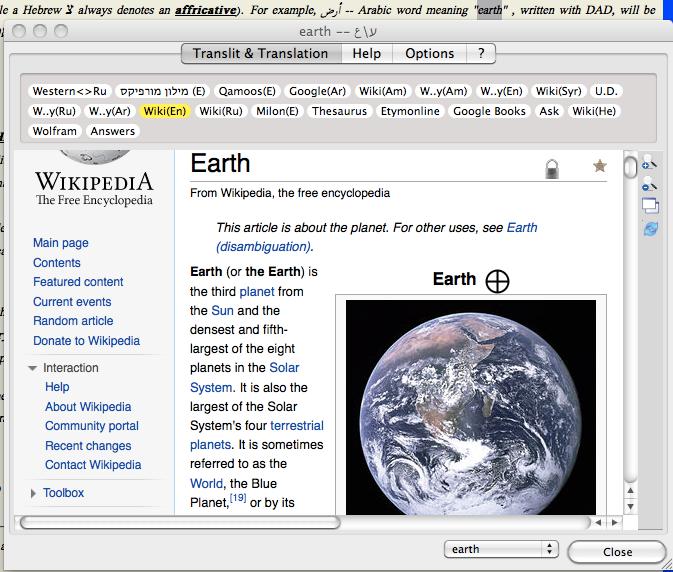Click the Earth symbol next to the infobox title
Screen dimensions: 673x572
coord(497,281)
